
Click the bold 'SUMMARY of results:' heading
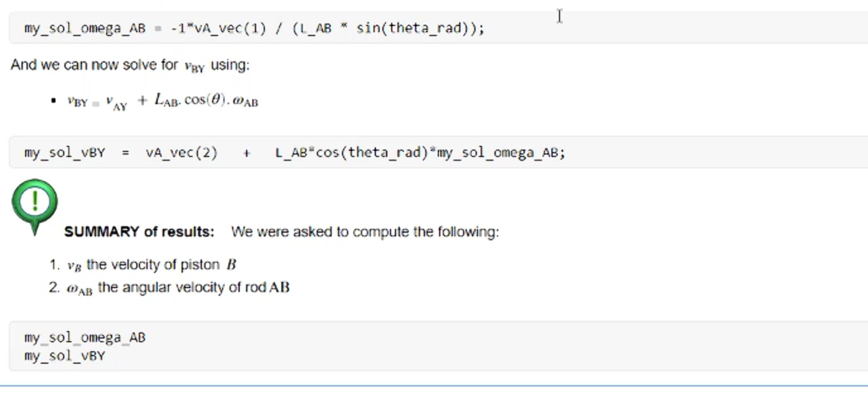139,232
